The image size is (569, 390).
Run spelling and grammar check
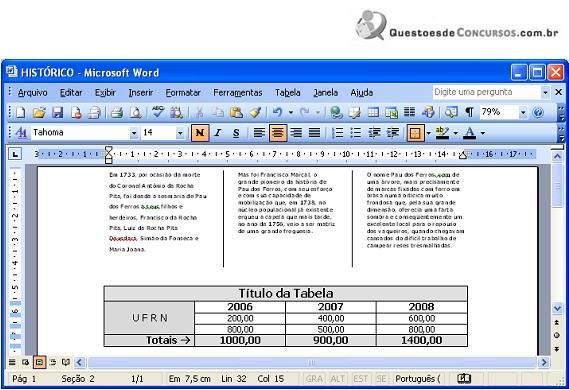158,112
